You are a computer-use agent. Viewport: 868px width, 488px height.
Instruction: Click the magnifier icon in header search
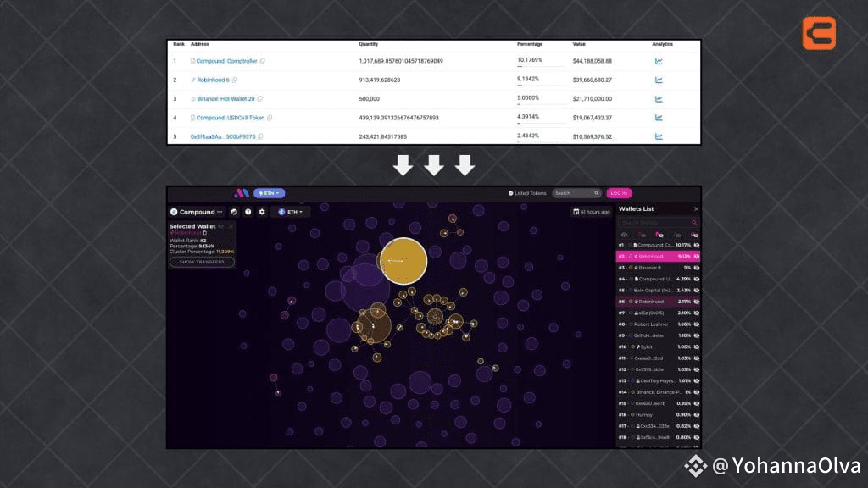tap(596, 193)
